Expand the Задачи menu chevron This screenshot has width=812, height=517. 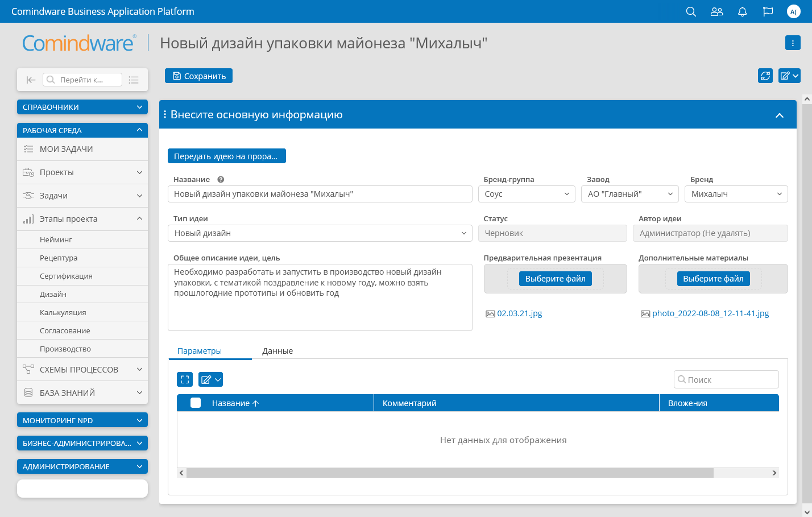pyautogui.click(x=139, y=196)
